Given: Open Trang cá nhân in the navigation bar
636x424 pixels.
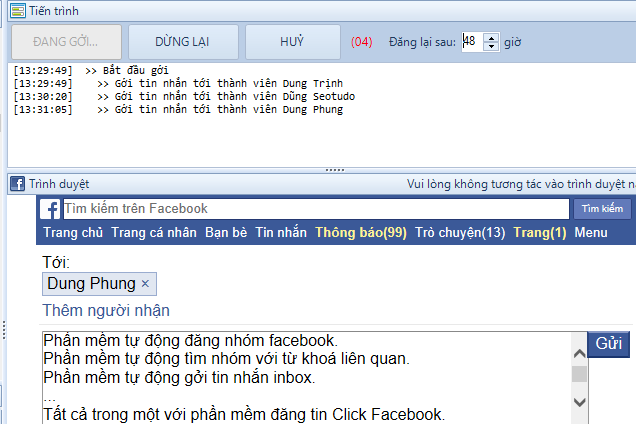Looking at the screenshot, I should (154, 232).
